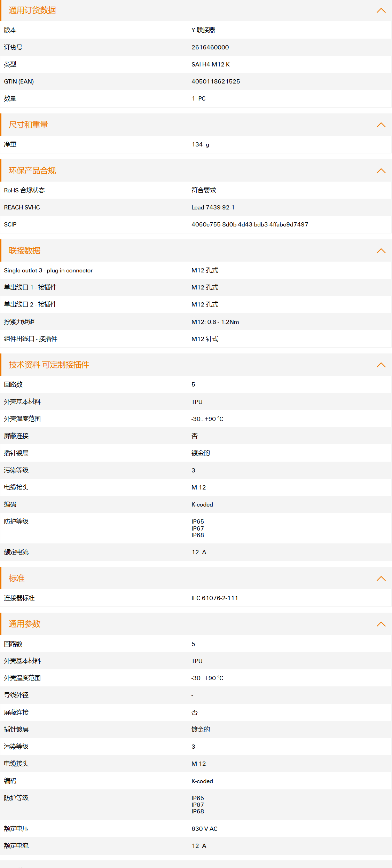
Task: Select REACH SVHC value Lead 7439-92-1
Action: 213,208
